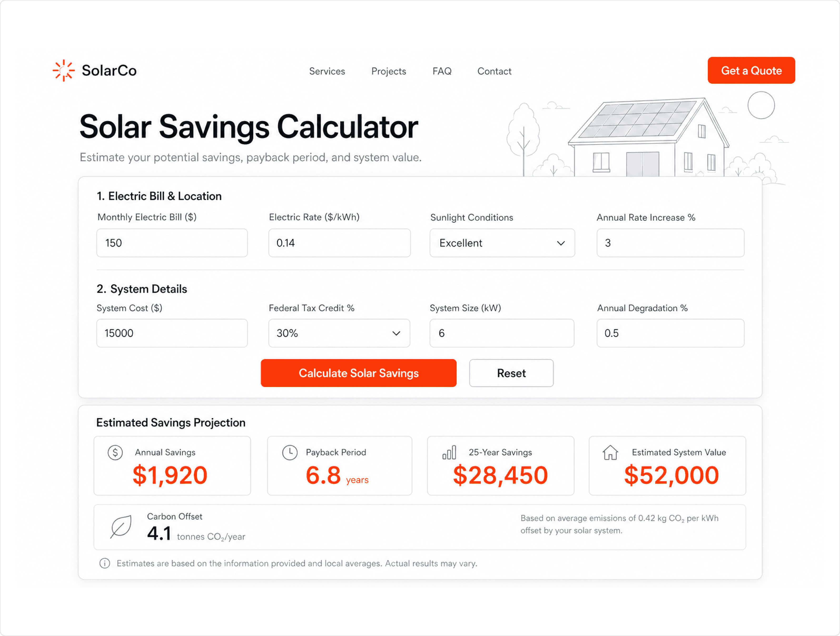This screenshot has height=636, width=840.
Task: Select the Electric Rate input showing 0.14
Action: coord(339,243)
